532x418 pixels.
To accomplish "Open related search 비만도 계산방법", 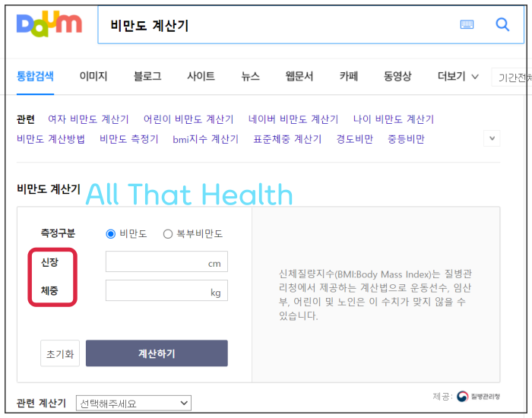I will tap(51, 139).
